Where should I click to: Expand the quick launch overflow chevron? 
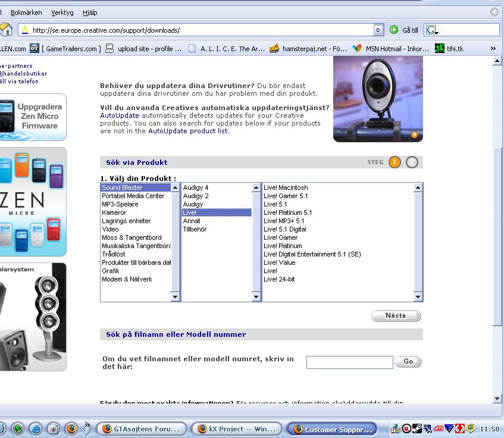coord(87,425)
